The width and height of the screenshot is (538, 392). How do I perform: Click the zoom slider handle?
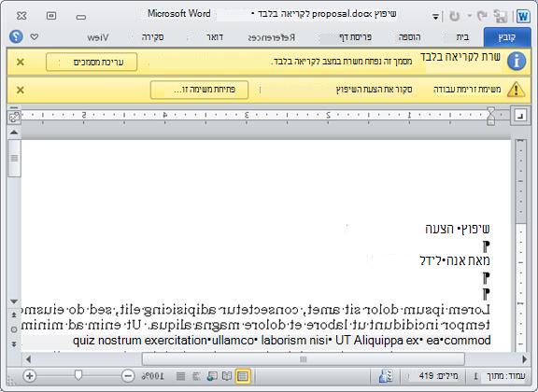(x=78, y=375)
